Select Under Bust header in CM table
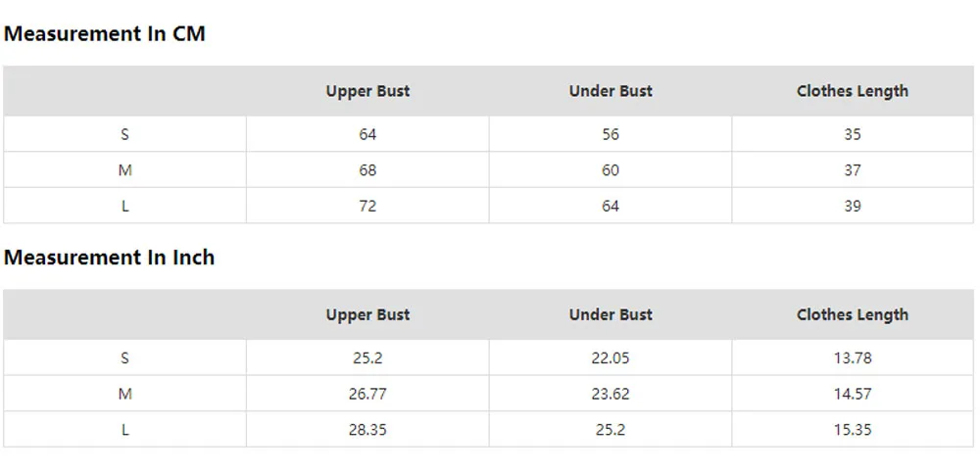Image resolution: width=980 pixels, height=474 pixels. 611,91
